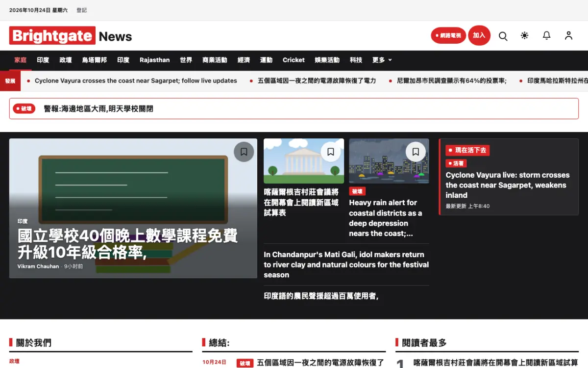The width and height of the screenshot is (588, 368).
Task: Open the alert 警報:海邊地區大雨,明天學校關閉
Action: click(x=98, y=108)
